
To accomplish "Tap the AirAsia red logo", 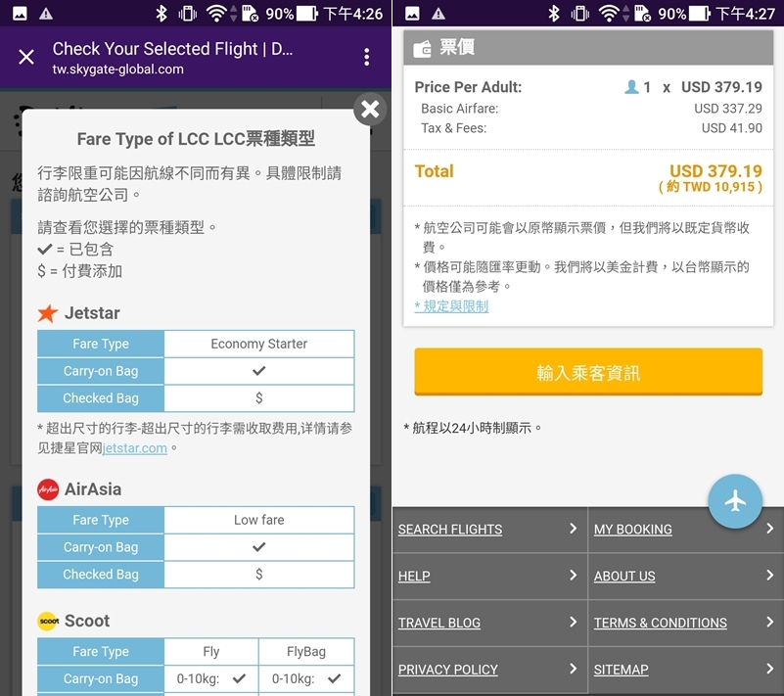I will pyautogui.click(x=48, y=489).
